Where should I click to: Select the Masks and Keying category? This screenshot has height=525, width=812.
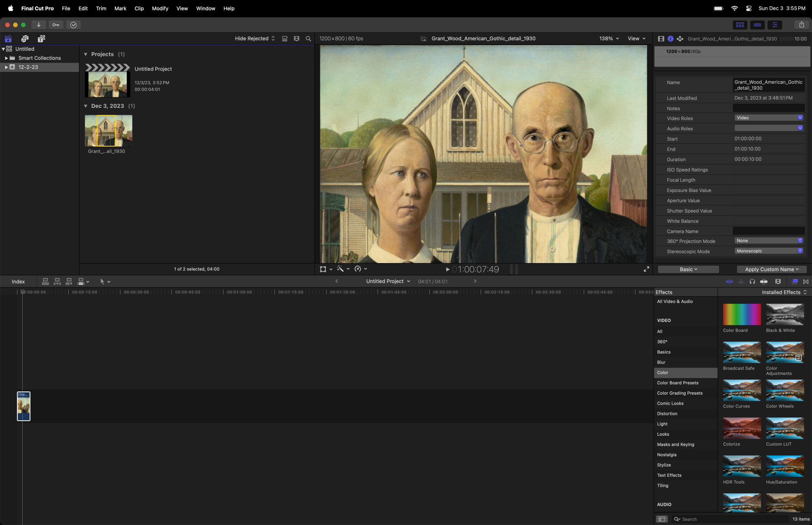[685, 445]
